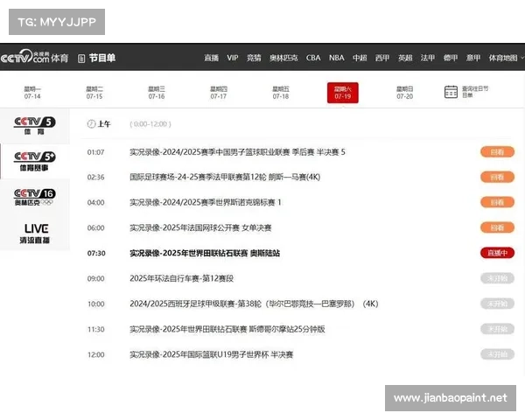Image resolution: width=525 pixels, height=420 pixels.
Task: Click the 节目单 schedule icon
Action: (x=81, y=59)
